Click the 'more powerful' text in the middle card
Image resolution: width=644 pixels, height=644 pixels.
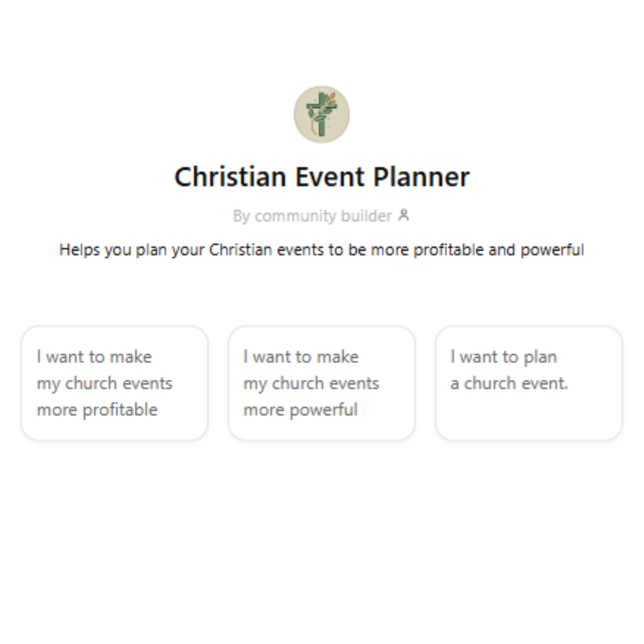coord(299,410)
